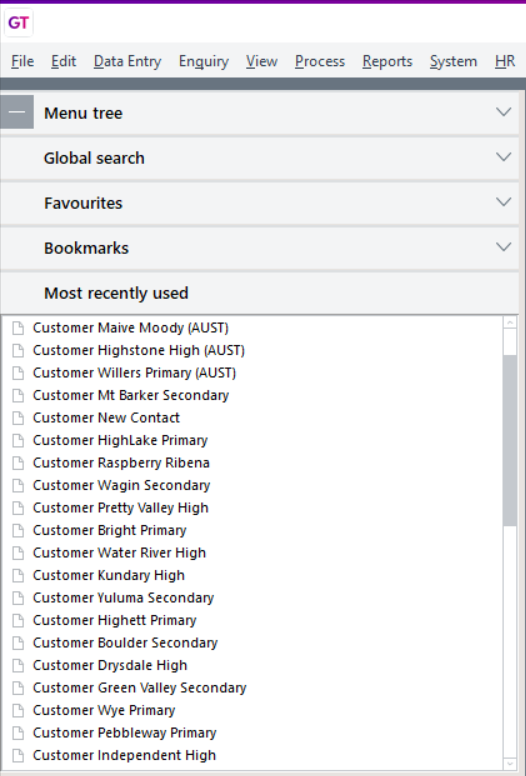This screenshot has height=776, width=526.
Task: Select Customer New Contact entry
Action: click(x=106, y=418)
